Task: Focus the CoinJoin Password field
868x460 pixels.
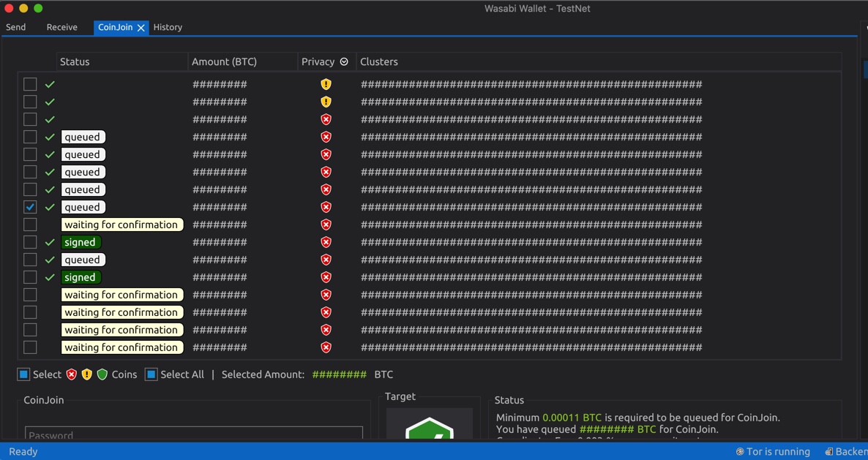Action: coord(194,434)
